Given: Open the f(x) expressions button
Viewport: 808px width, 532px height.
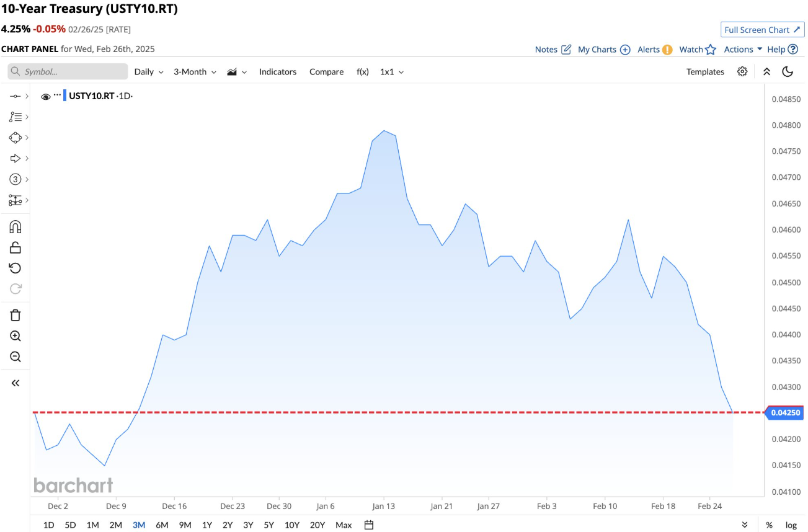Looking at the screenshot, I should click(x=363, y=72).
